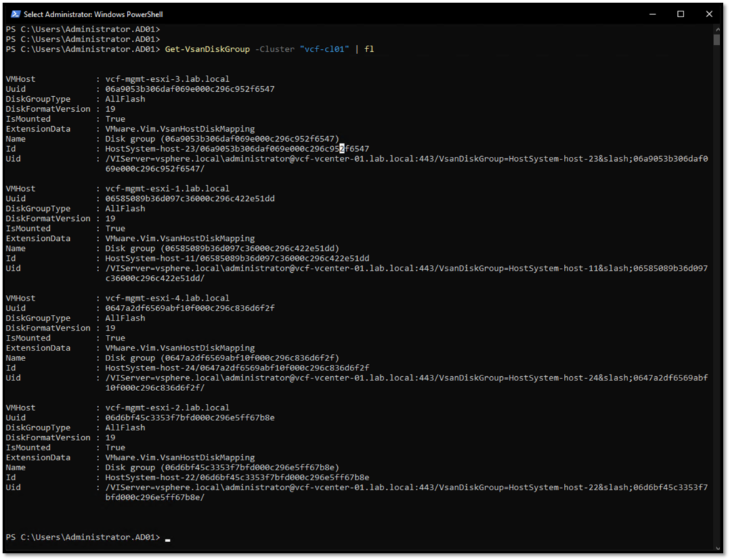Select hostname vcf-mgmt-esxi-3.lab.local
This screenshot has width=730, height=560.
click(x=168, y=78)
